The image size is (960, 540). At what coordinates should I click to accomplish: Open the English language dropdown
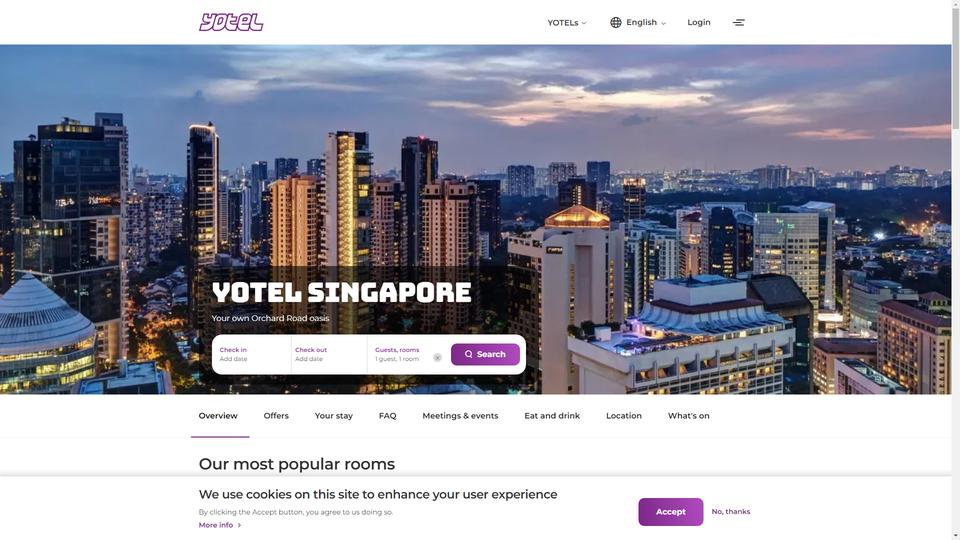645,22
